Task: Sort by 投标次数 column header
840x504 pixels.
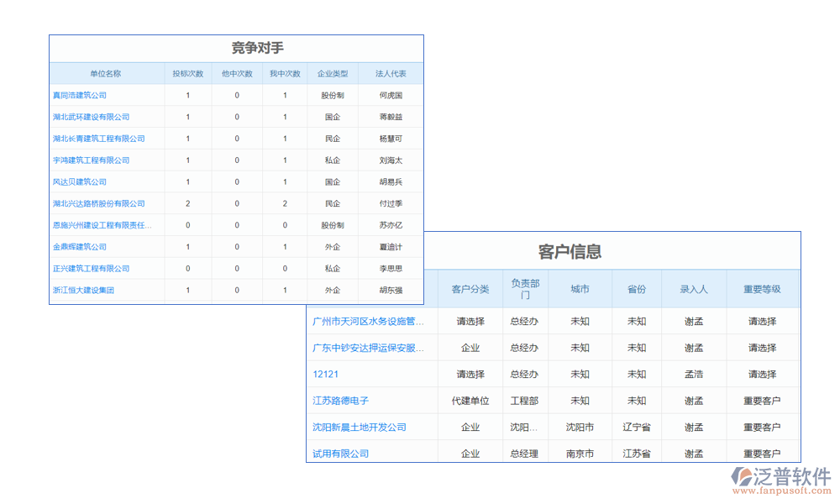Action: coord(186,73)
